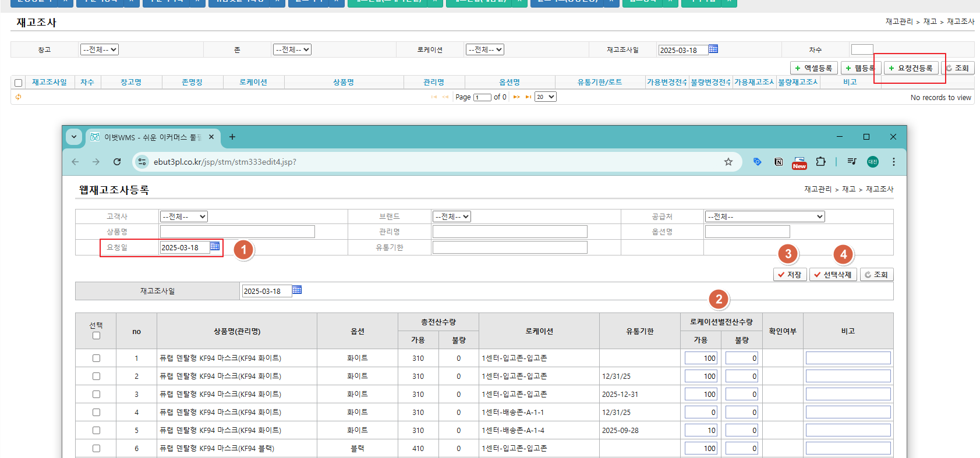The image size is (980, 458).
Task: Open Notion extension icon
Action: [779, 162]
